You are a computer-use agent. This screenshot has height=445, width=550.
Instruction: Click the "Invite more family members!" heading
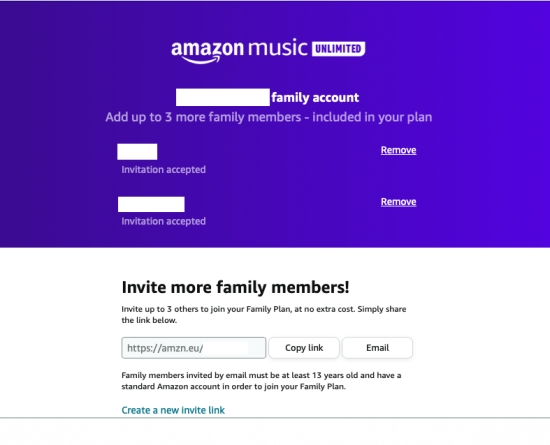pyautogui.click(x=235, y=287)
